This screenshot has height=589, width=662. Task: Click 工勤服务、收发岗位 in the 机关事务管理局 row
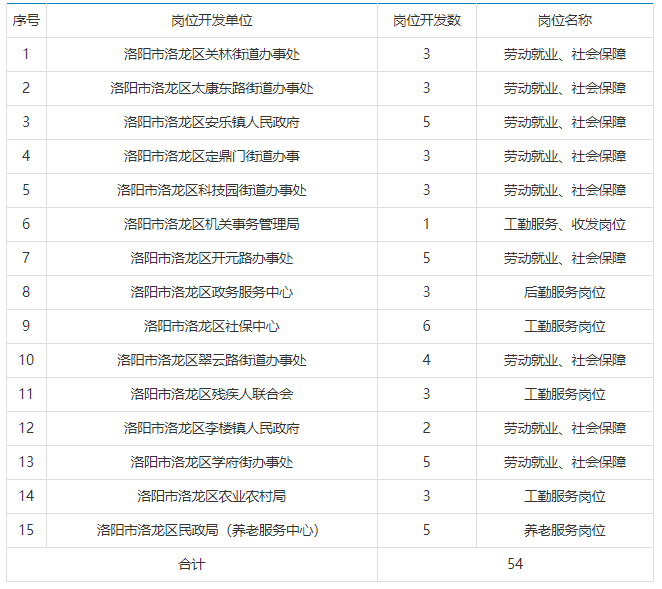565,224
